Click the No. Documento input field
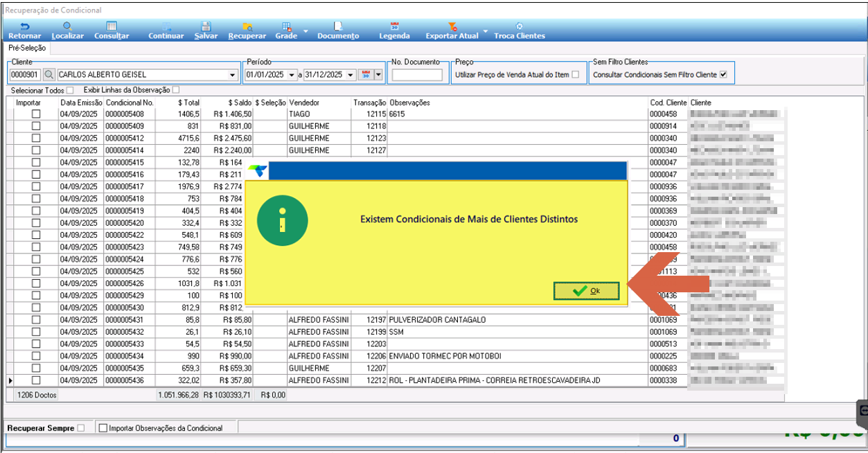This screenshot has width=868, height=453. [x=417, y=75]
